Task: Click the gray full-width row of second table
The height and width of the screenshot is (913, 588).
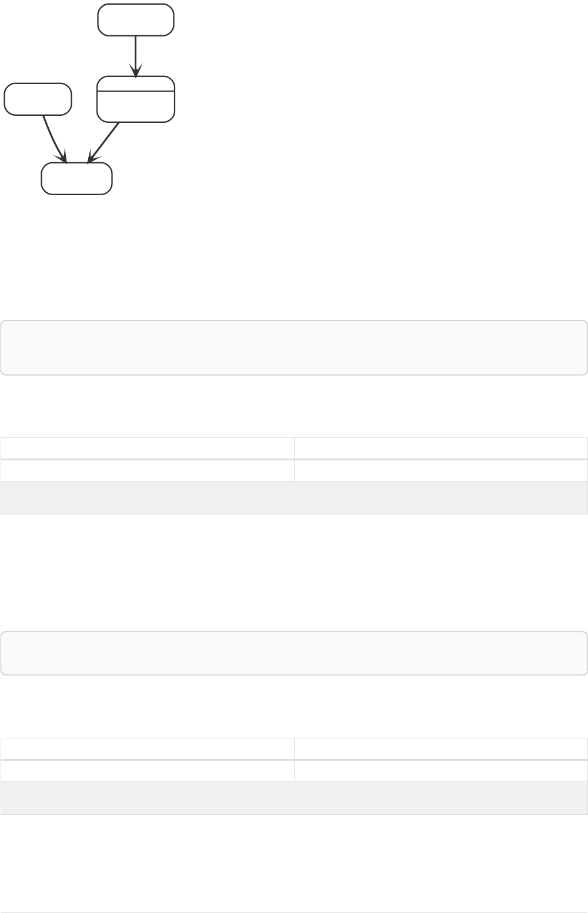Action: click(294, 798)
